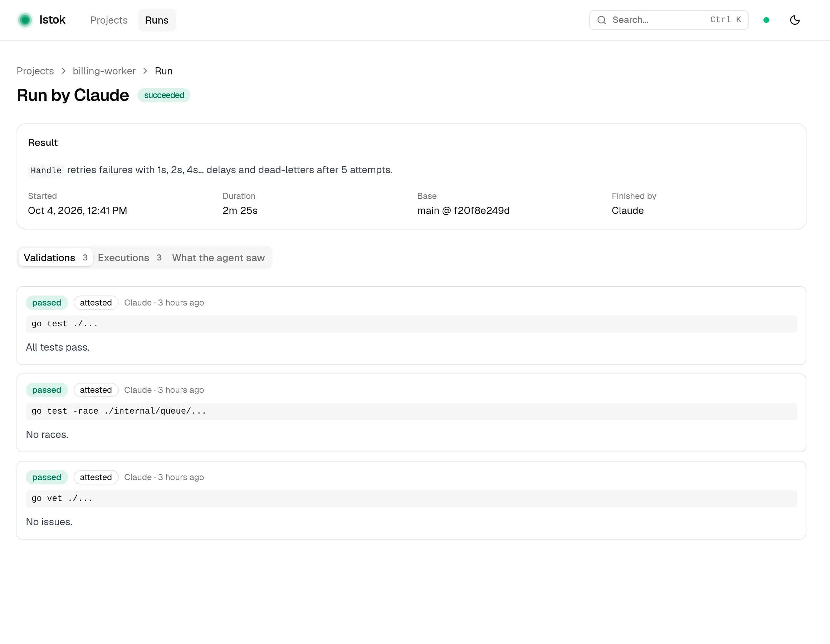Toggle dark mode with the moon icon
The image size is (830, 644).
(x=794, y=20)
